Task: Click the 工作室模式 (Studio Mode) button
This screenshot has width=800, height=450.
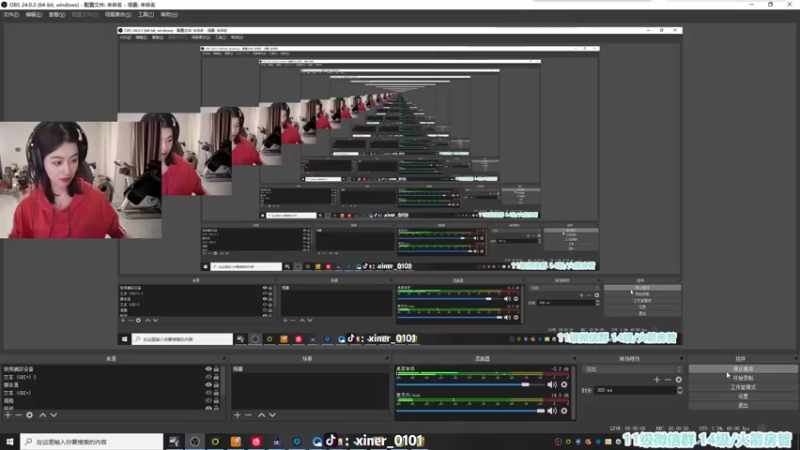Action: [743, 387]
